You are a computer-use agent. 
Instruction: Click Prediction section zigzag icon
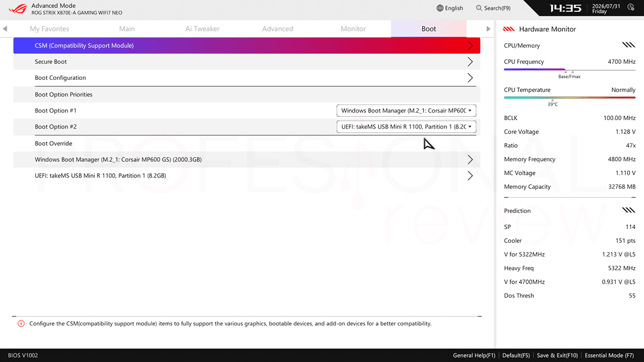[x=628, y=211]
